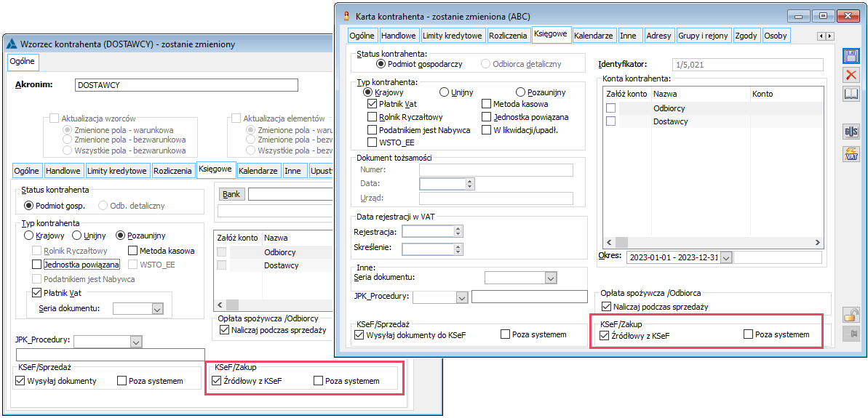868x418 pixels.
Task: Click Rejestracja date spinner
Action: tap(457, 231)
